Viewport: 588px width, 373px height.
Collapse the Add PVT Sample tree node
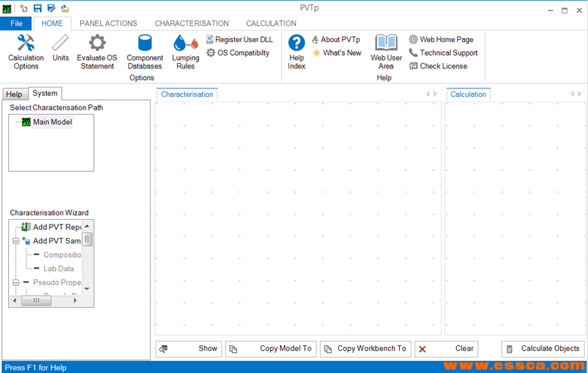click(x=16, y=241)
